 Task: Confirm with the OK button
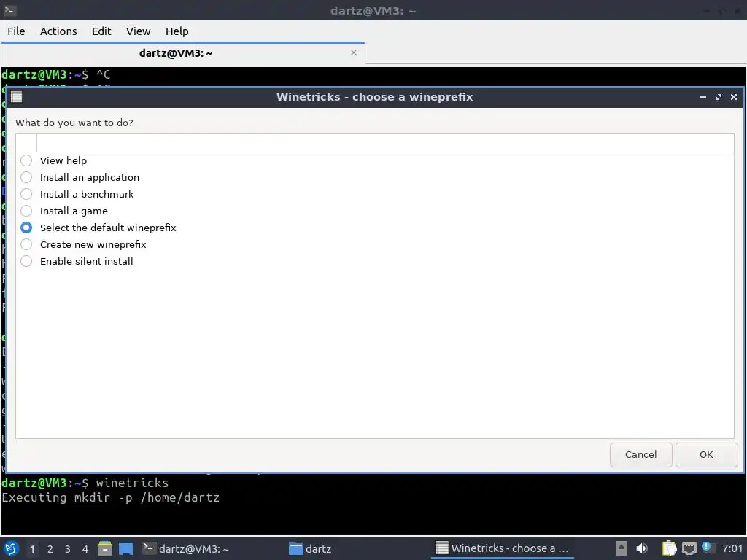706,455
